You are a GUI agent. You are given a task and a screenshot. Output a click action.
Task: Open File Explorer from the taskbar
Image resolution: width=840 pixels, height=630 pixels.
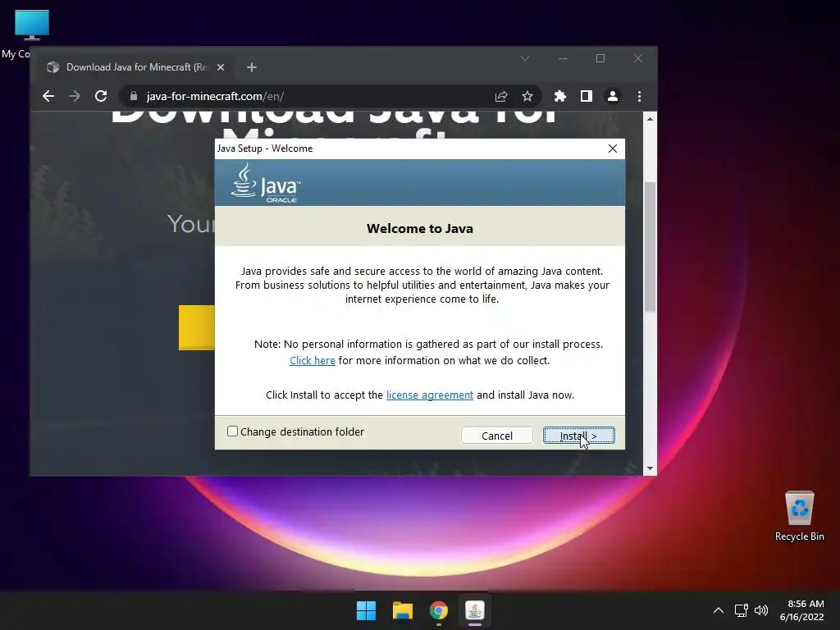point(402,610)
